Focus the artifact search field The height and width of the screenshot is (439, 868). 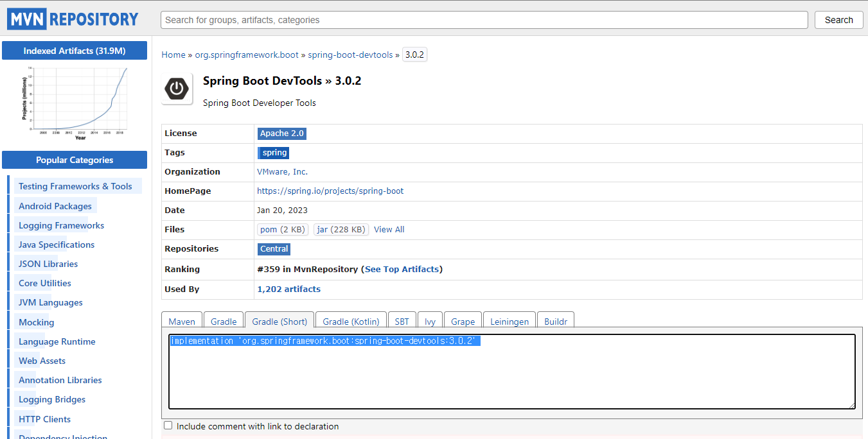click(484, 20)
